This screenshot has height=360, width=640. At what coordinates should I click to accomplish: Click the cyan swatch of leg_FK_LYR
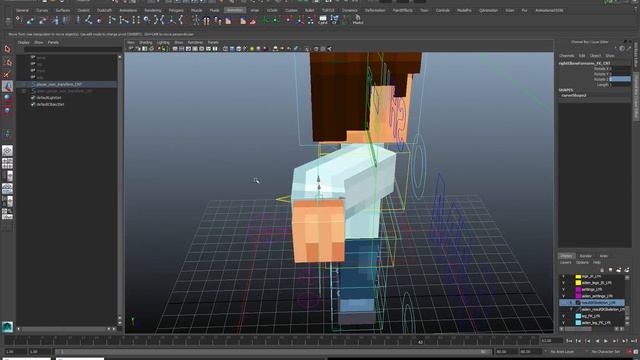coord(578,316)
